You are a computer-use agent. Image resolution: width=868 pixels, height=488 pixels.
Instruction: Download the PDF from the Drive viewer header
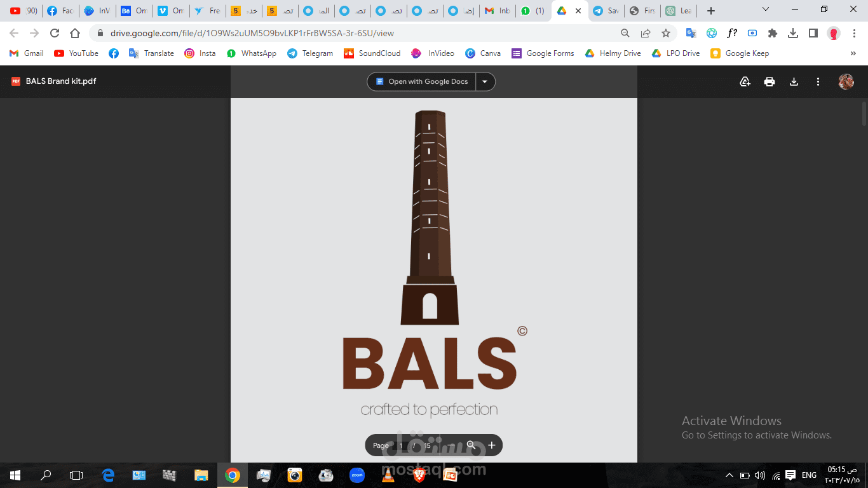[794, 81]
